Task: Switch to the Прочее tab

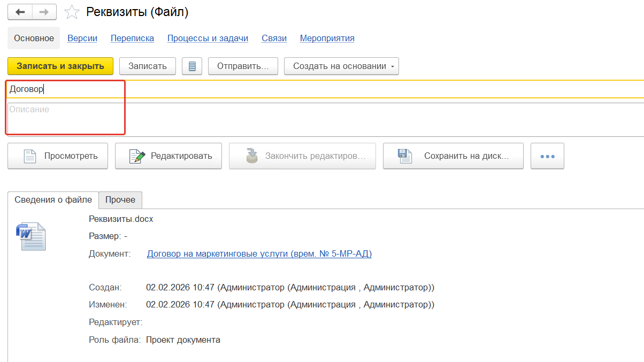Action: (x=120, y=200)
